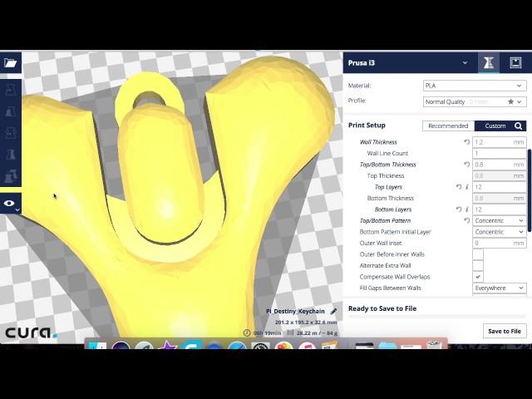The image size is (532, 399).
Task: Select the Per Model Settings tool
Action: click(10, 175)
